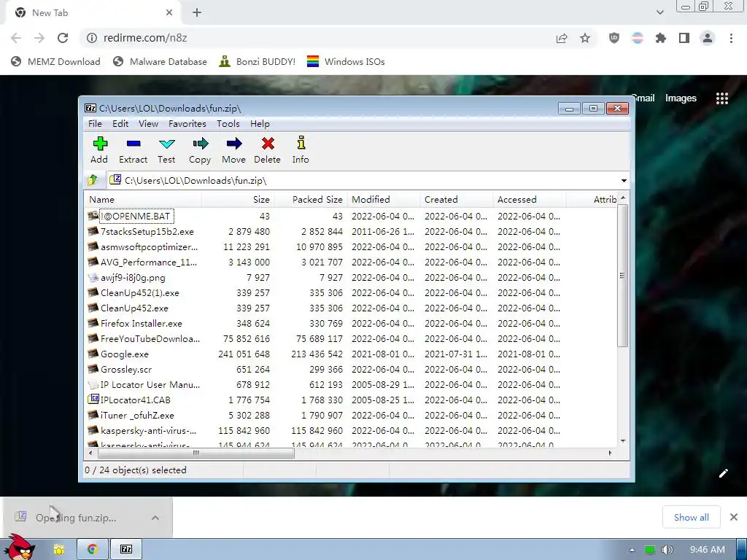Image resolution: width=747 pixels, height=560 pixels.
Task: Open the Tools menu
Action: [228, 124]
